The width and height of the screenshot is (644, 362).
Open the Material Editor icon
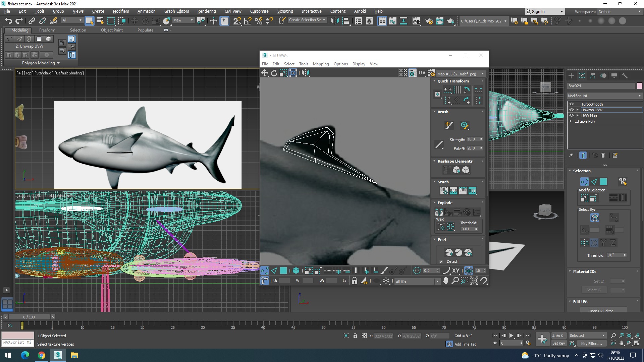click(416, 21)
